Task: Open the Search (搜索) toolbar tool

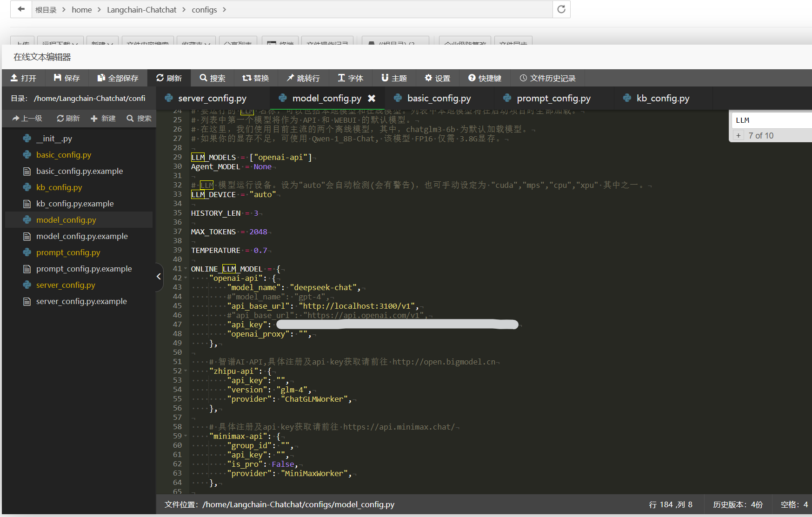Action: click(213, 78)
